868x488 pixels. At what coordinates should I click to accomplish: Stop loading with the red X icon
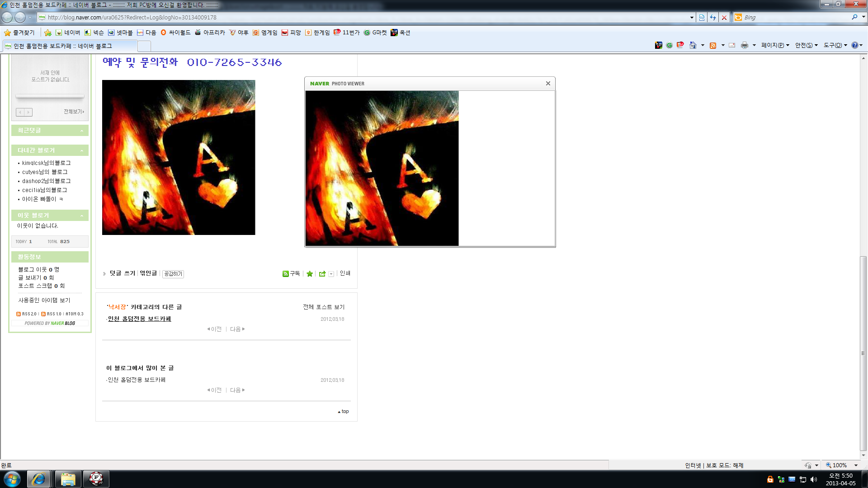coord(724,17)
